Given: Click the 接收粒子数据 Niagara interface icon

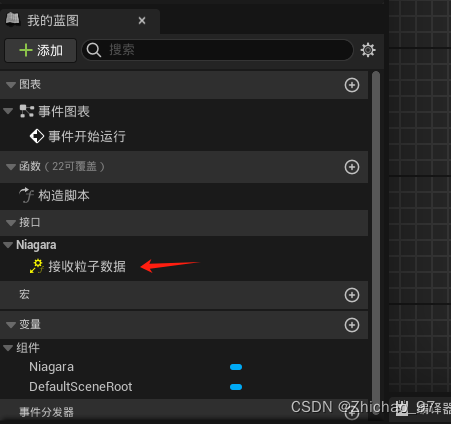Looking at the screenshot, I should 37,266.
